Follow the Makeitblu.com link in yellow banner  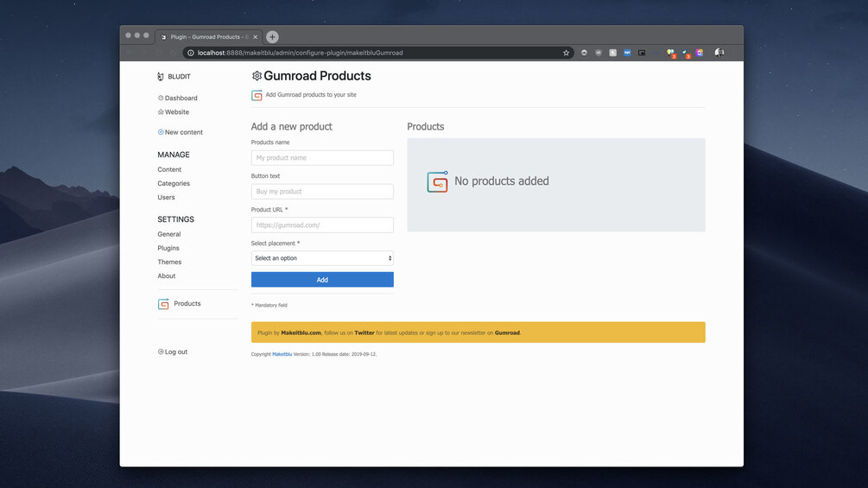click(x=301, y=333)
